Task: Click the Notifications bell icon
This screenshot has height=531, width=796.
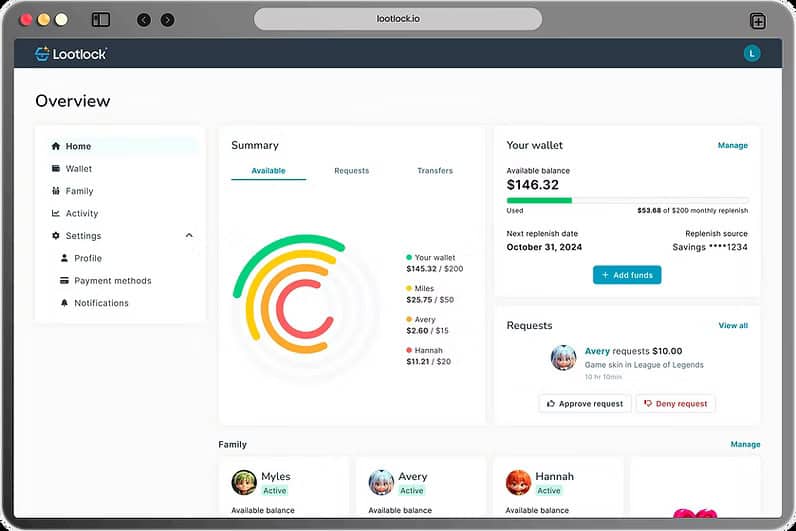Action: 65,303
